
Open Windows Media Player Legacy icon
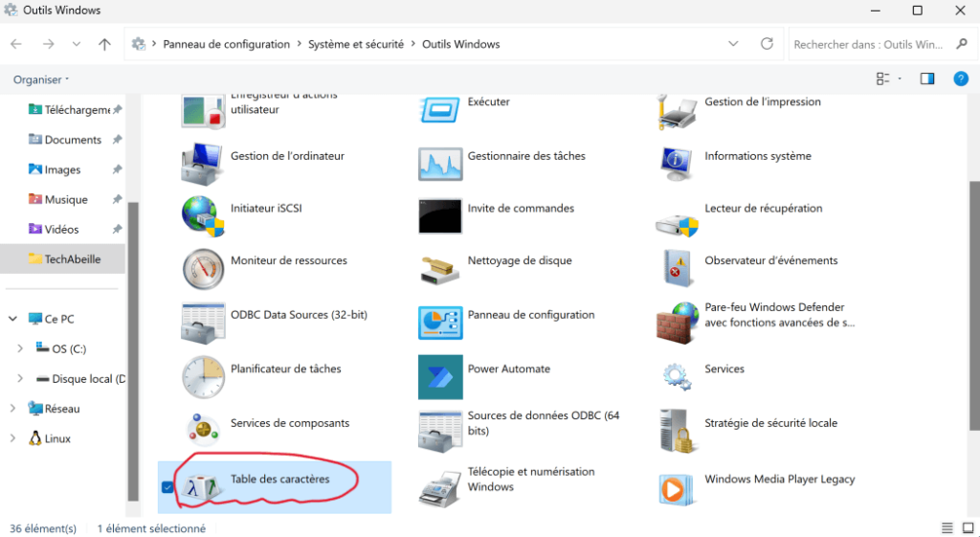[677, 487]
